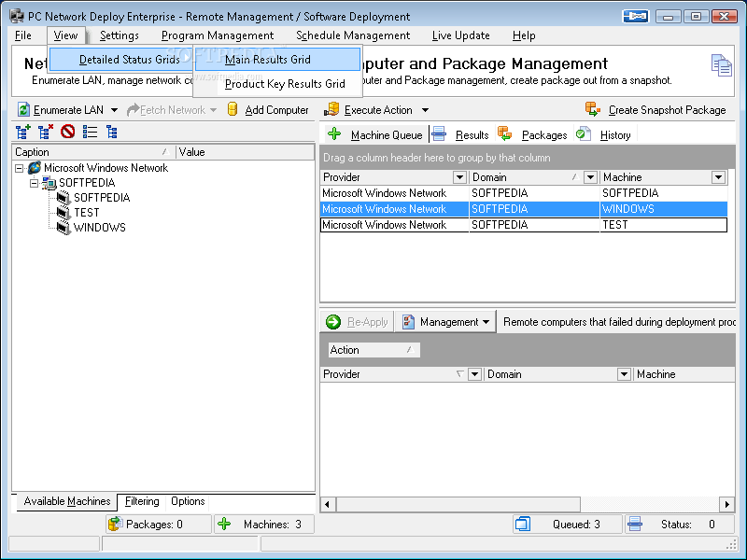Open the Program Management menu

click(x=218, y=35)
